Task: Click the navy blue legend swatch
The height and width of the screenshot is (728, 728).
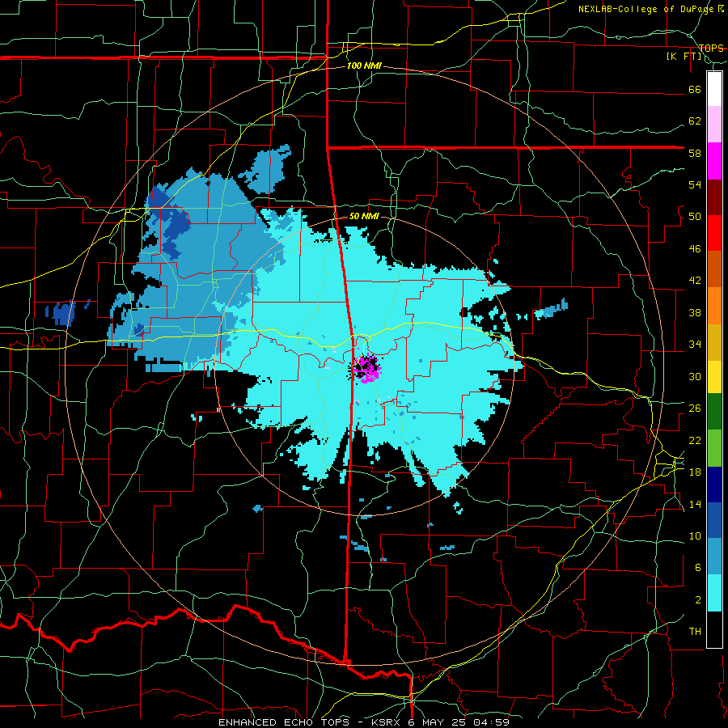Action: tap(714, 485)
